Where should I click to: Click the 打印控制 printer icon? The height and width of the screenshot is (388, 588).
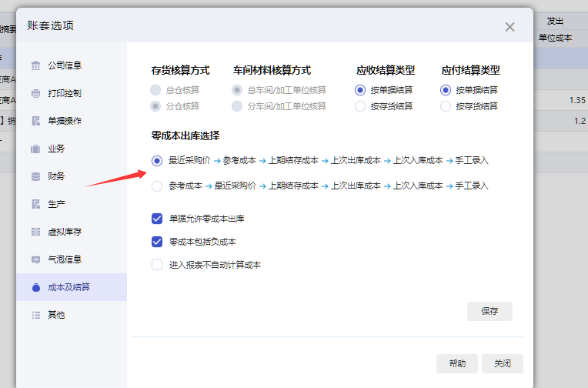(35, 93)
